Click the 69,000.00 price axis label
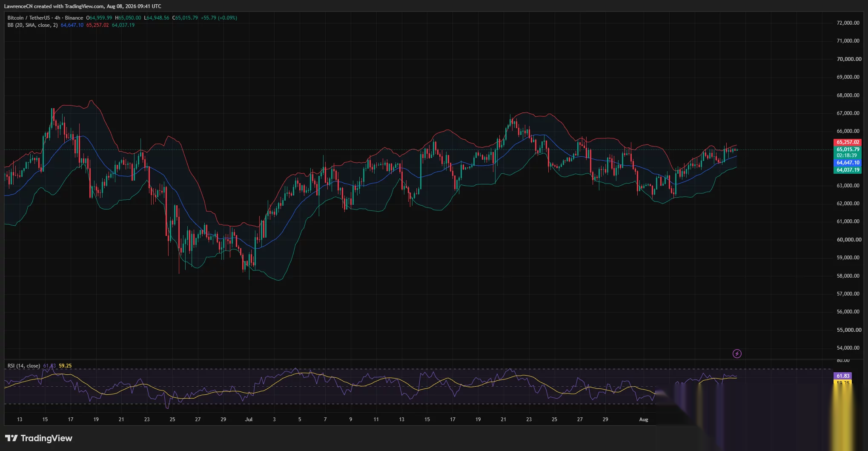868x451 pixels. tap(848, 77)
